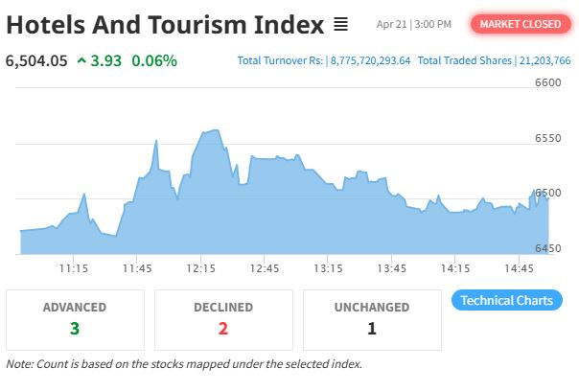579x392 pixels.
Task: Click the 14:45 time axis label
Action: 519,268
